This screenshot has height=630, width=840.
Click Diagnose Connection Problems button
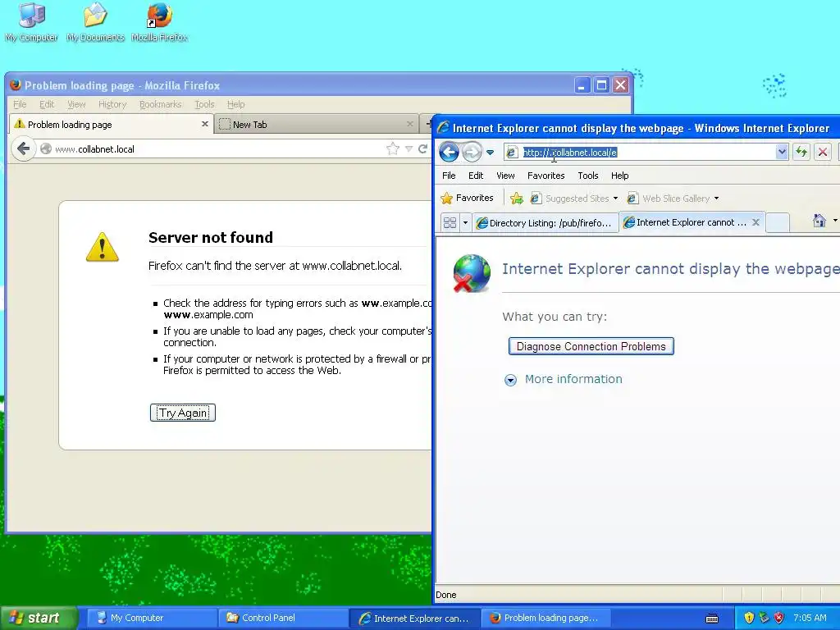point(591,346)
